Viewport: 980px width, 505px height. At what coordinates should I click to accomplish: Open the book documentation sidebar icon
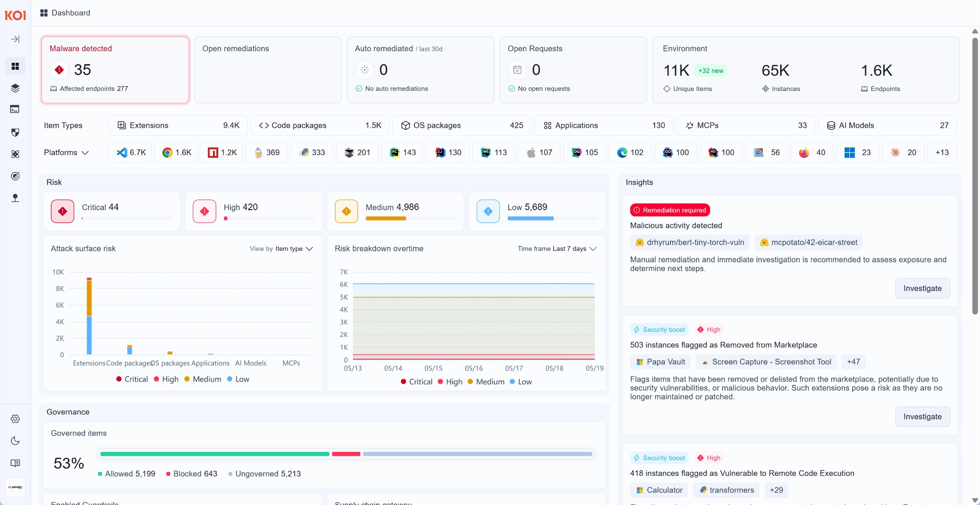(15, 463)
